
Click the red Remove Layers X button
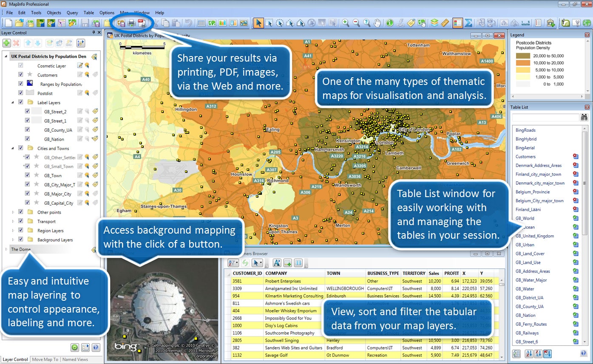point(16,43)
